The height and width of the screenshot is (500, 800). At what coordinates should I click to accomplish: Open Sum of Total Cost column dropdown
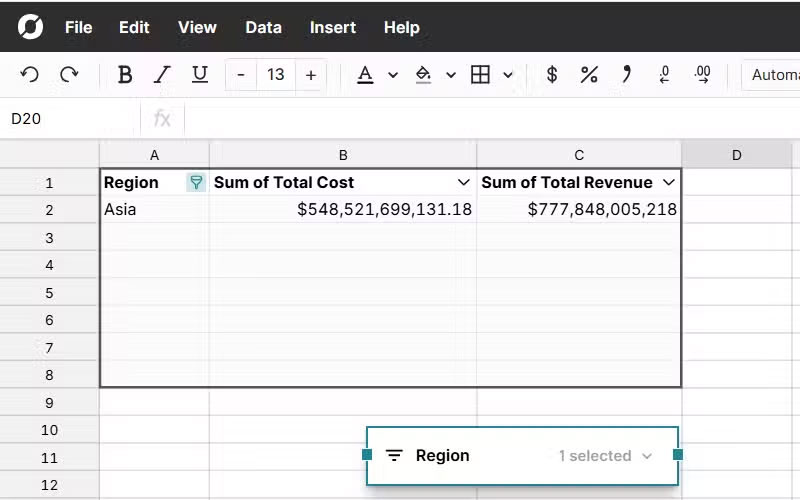click(x=463, y=182)
